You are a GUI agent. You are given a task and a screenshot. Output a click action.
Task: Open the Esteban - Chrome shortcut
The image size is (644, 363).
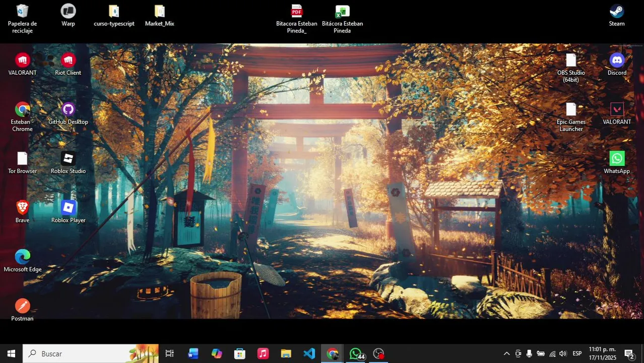click(x=22, y=117)
